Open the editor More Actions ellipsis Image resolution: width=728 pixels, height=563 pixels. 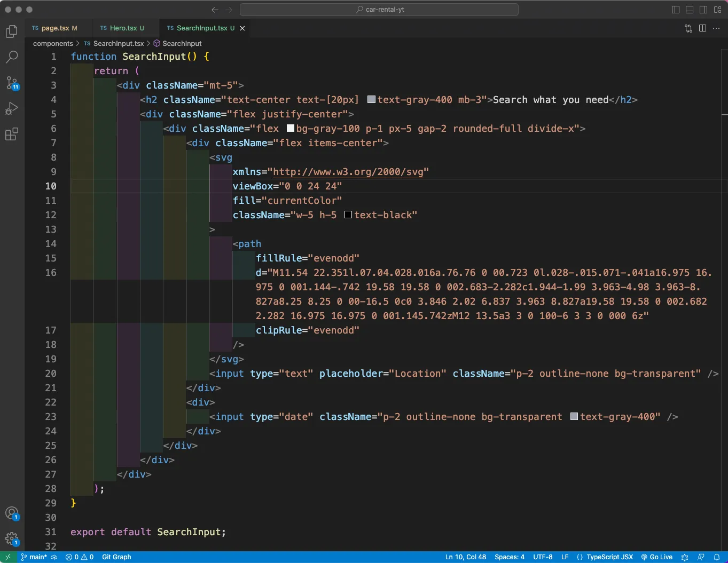(717, 28)
